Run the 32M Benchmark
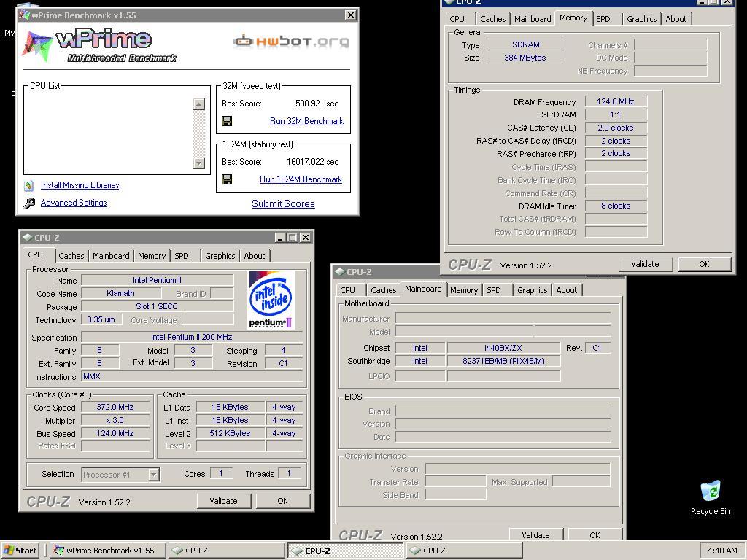The width and height of the screenshot is (747, 560). click(x=306, y=121)
